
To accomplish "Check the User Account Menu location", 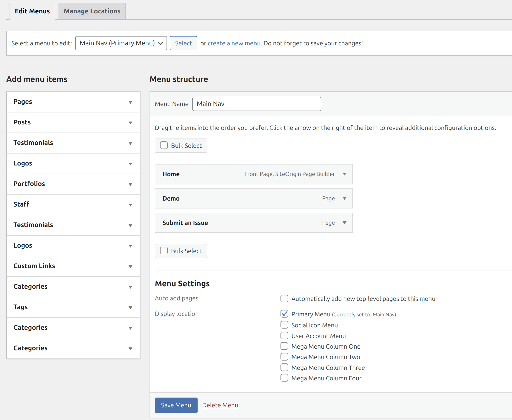I will [x=284, y=335].
